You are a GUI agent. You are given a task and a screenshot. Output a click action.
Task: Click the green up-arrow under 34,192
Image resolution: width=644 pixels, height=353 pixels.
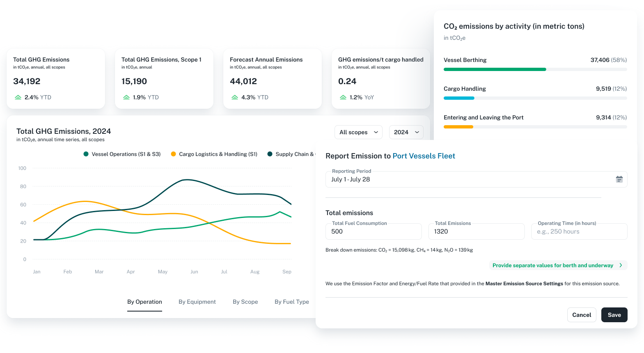pyautogui.click(x=18, y=97)
